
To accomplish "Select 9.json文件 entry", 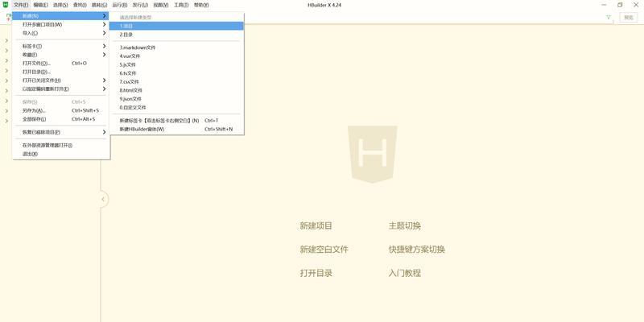I will 176,99.
